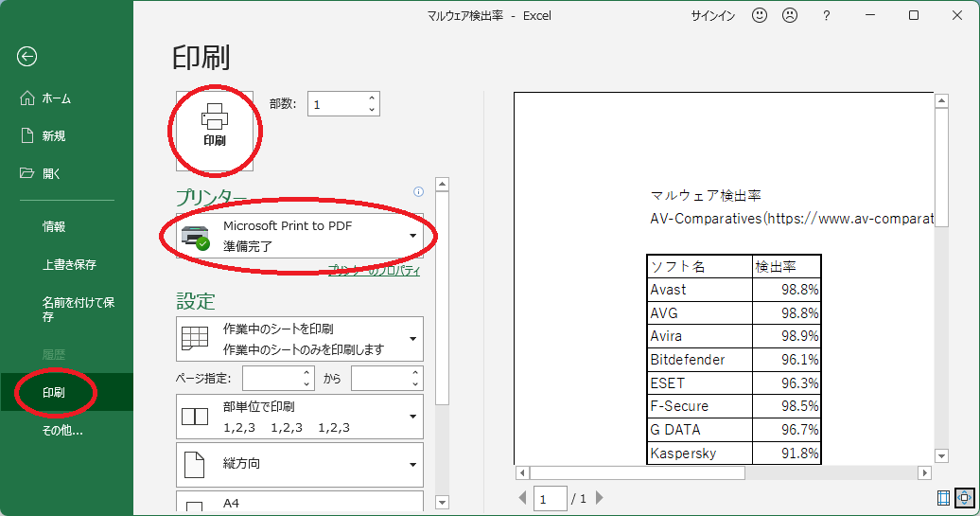This screenshot has width=980, height=516.
Task: Send negative feedback via frown icon
Action: tap(790, 16)
